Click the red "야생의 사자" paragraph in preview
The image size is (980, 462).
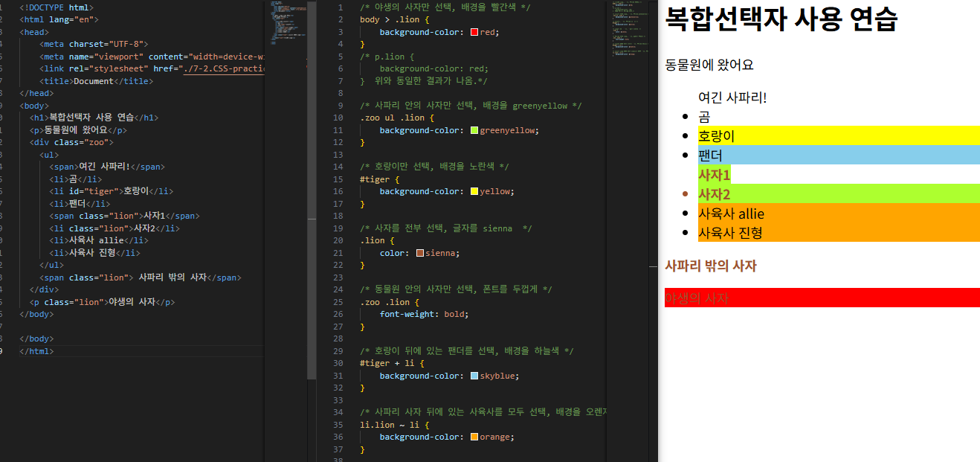pyautogui.click(x=822, y=298)
